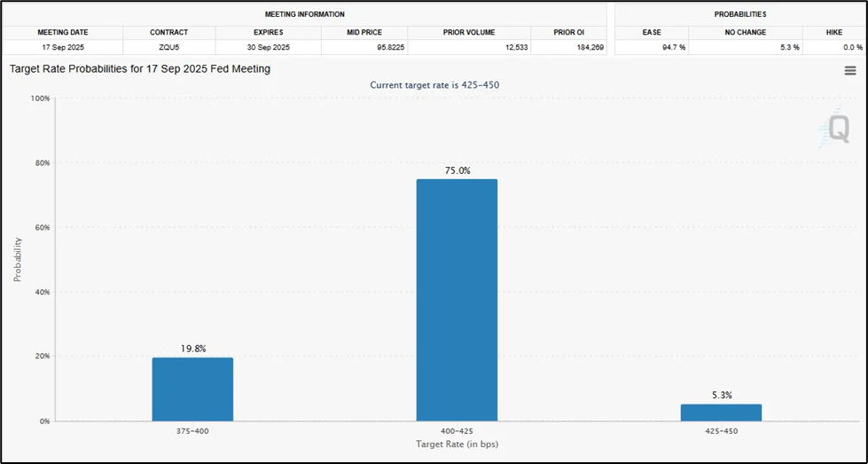Select the 17 Sep 2025 meeting date cell
Screen dimensions: 868x464
(x=63, y=48)
